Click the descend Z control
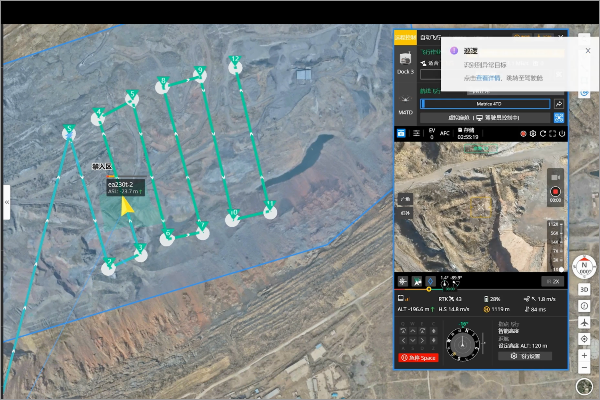The image size is (600, 400). 433,340
